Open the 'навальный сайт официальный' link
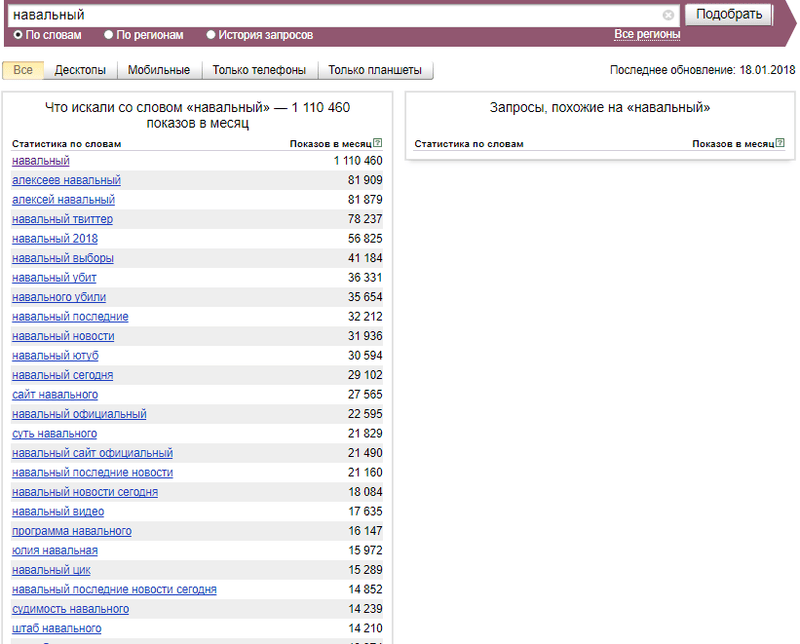This screenshot has width=800, height=644. pyautogui.click(x=92, y=453)
